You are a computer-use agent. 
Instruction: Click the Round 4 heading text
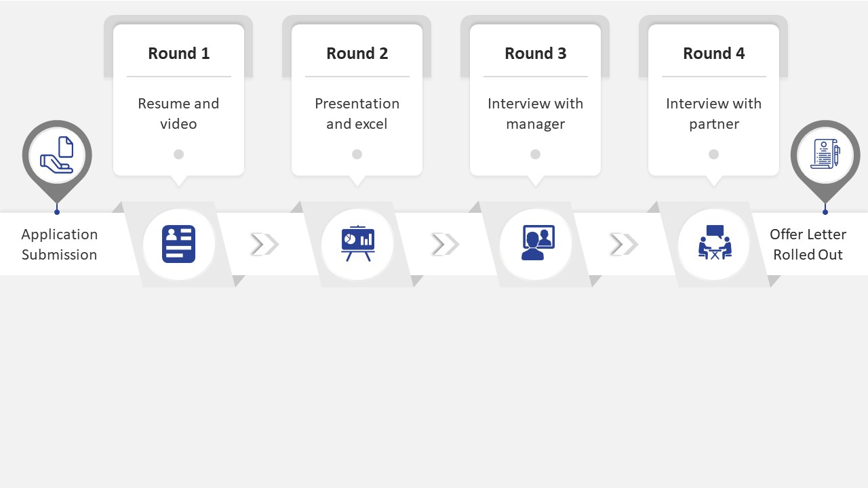click(x=714, y=54)
